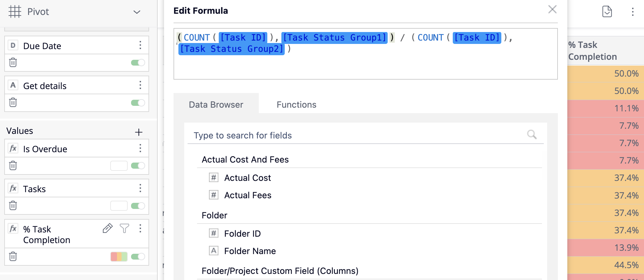Delete the Due Date field with trash icon

(13, 63)
